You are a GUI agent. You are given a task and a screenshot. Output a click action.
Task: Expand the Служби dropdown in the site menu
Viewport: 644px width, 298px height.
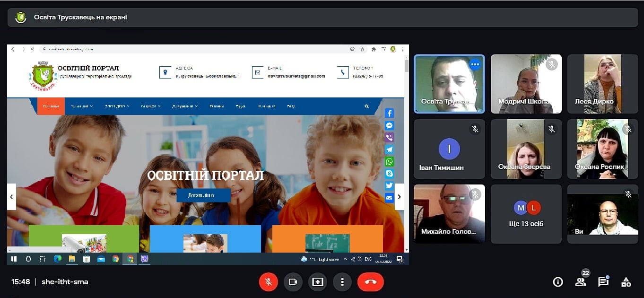click(151, 106)
